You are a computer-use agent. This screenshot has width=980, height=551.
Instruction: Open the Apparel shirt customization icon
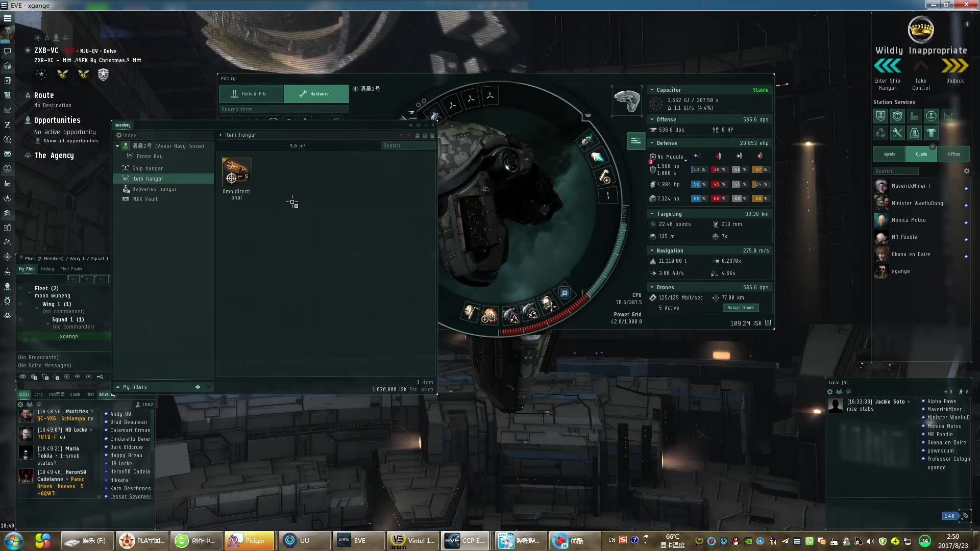(931, 133)
